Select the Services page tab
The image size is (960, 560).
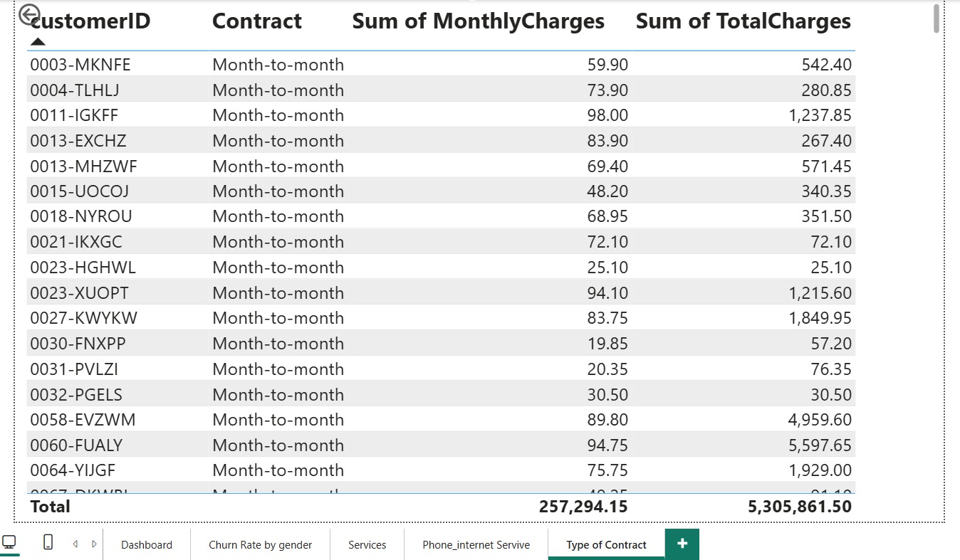tap(366, 544)
